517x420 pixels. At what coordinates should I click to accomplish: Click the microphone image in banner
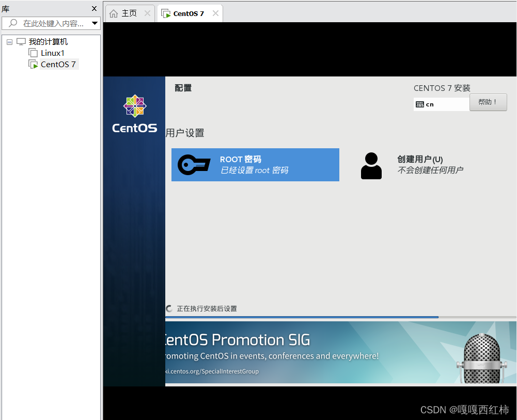(x=482, y=358)
